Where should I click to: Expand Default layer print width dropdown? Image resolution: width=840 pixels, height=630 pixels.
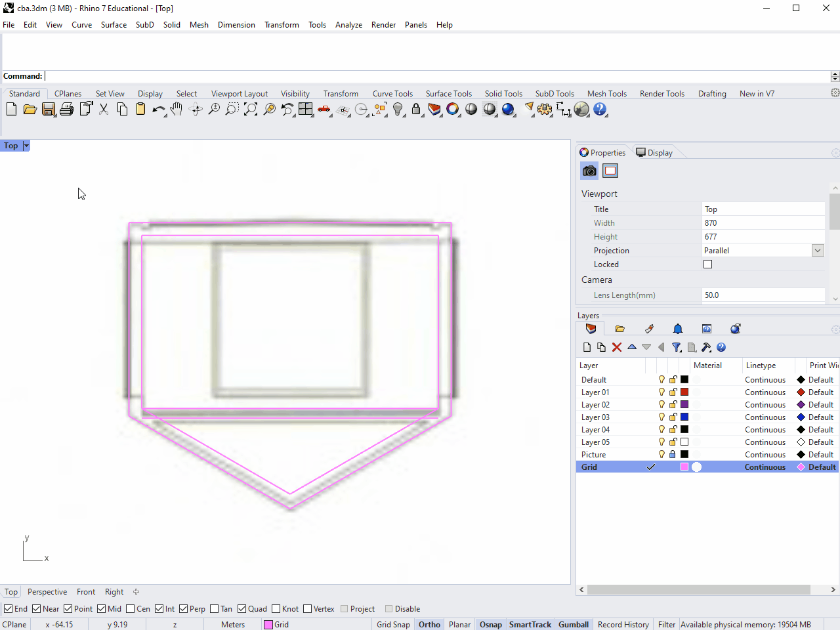[x=820, y=380]
